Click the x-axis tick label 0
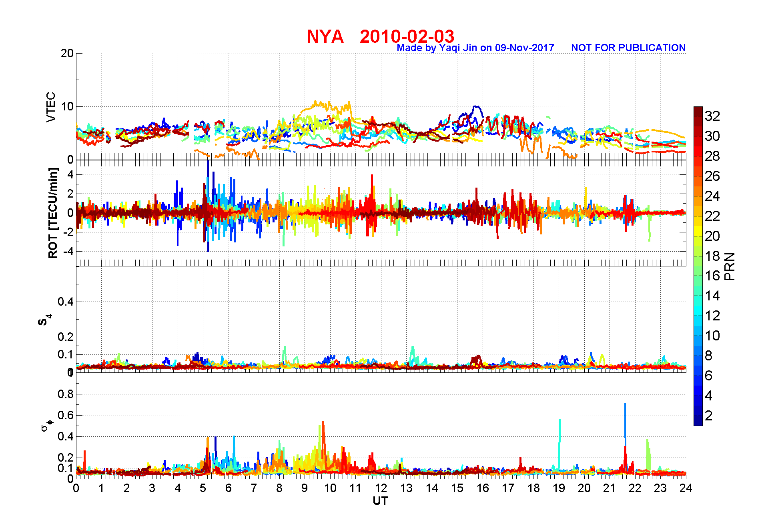The width and height of the screenshot is (762, 532). pos(76,488)
